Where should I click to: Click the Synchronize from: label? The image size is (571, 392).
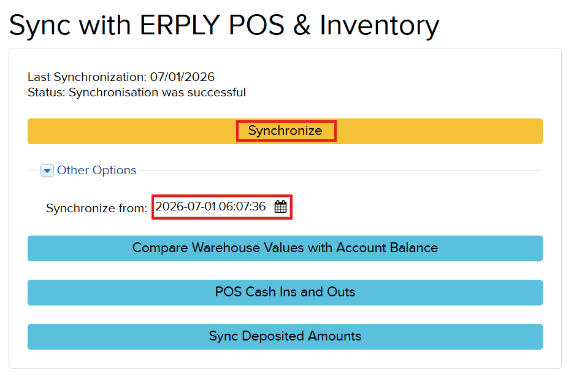coord(96,208)
